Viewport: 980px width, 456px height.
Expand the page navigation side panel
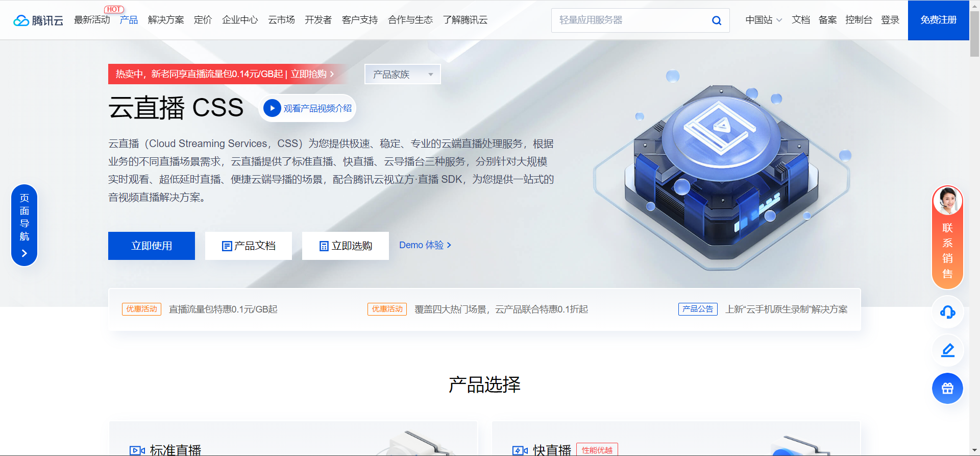tap(24, 225)
